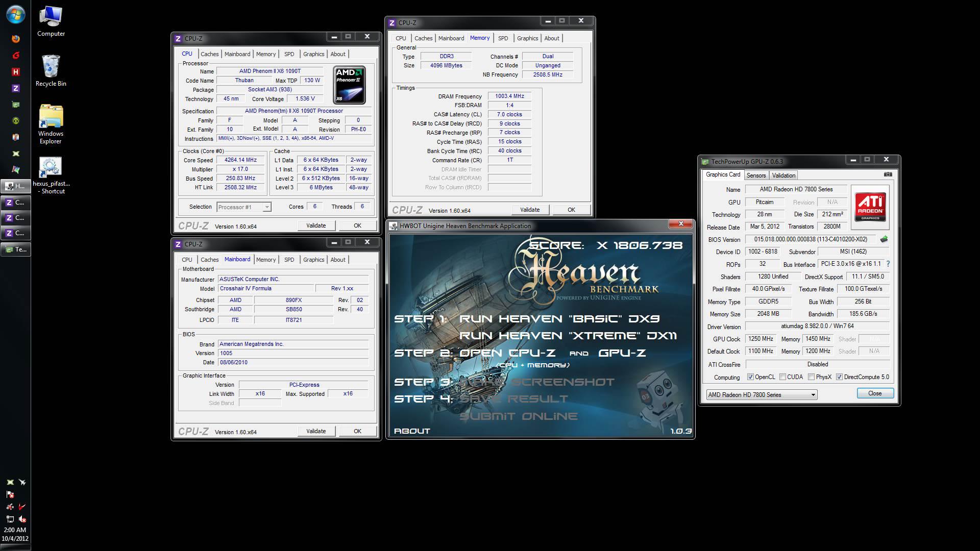Click the purple Z CPU-Z quick launch icon
Image resolution: width=980 pixels, height=551 pixels.
(15, 88)
